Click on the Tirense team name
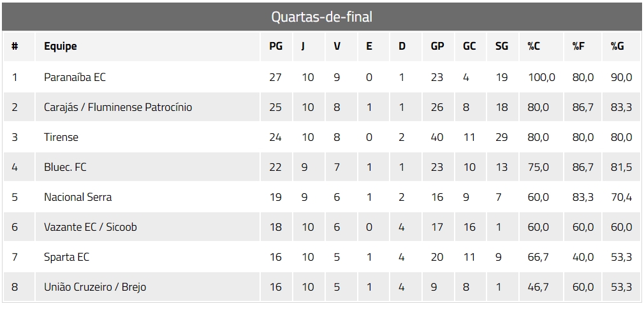The image size is (644, 313). [61, 137]
